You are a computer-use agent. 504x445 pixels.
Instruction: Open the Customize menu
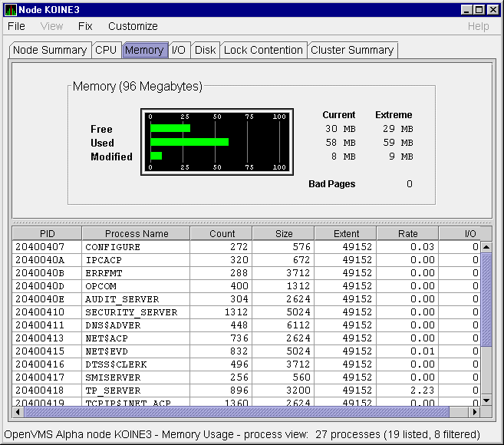(x=133, y=26)
